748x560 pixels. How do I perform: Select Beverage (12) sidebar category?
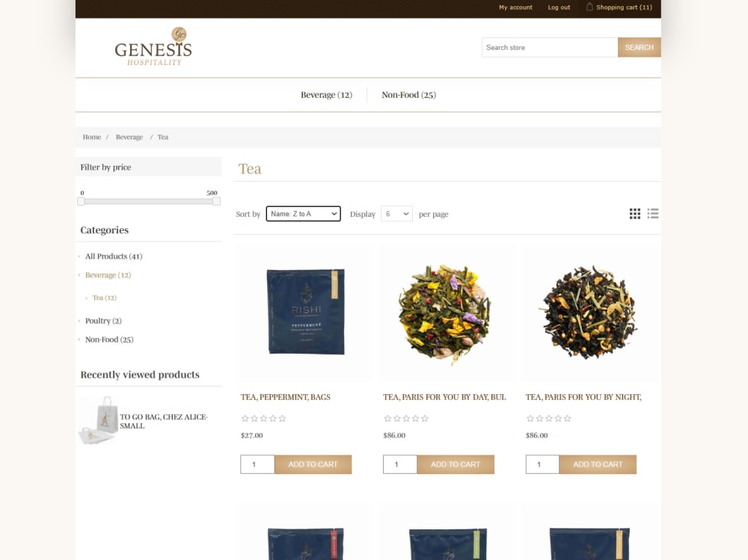pyautogui.click(x=108, y=274)
